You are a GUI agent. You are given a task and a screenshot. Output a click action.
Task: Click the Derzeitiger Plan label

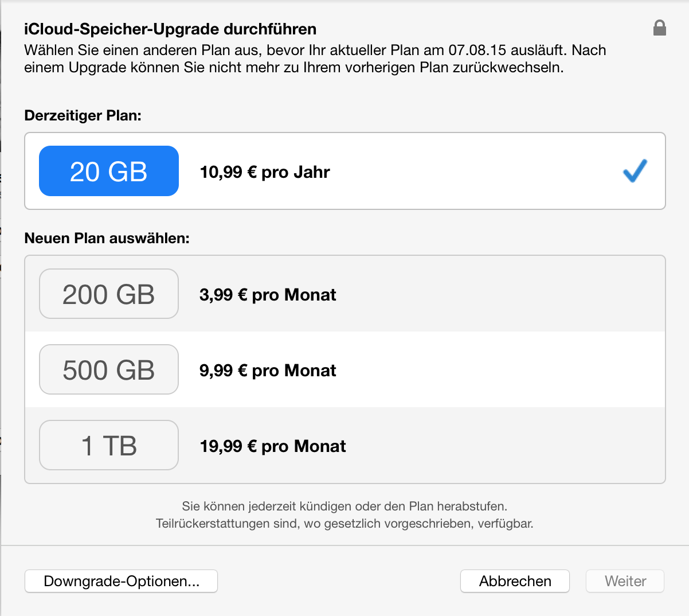tap(83, 115)
